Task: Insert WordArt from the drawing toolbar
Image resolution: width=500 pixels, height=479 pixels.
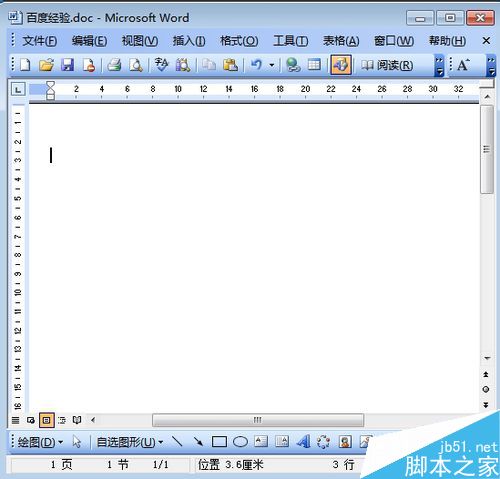Action: point(303,442)
